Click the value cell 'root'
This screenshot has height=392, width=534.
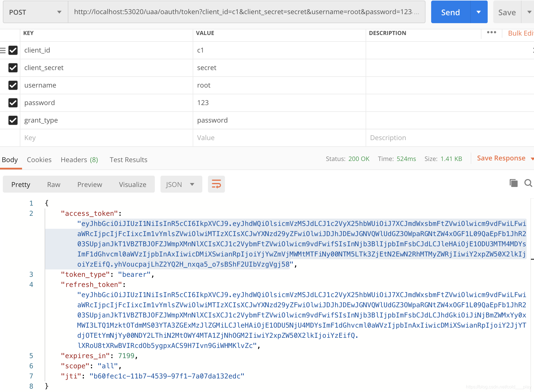point(279,85)
